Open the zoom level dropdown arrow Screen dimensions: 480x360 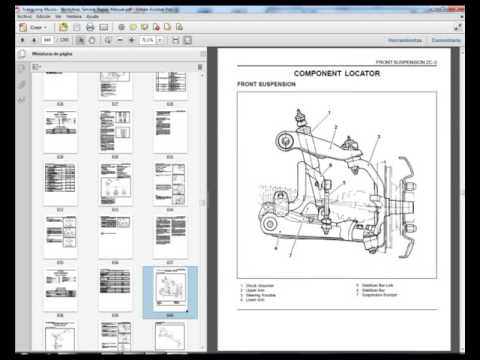pyautogui.click(x=160, y=40)
